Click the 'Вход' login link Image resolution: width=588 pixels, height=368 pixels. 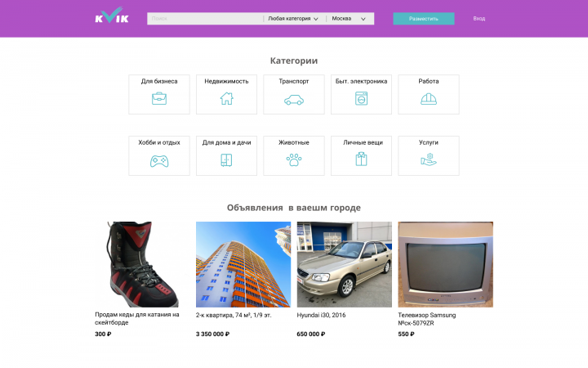pyautogui.click(x=479, y=18)
